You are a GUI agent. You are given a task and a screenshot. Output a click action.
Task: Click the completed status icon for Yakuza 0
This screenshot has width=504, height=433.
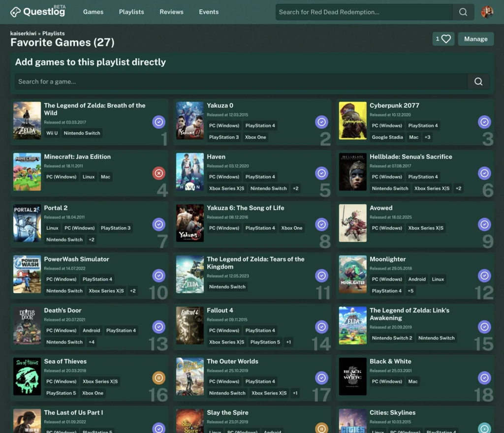pos(321,122)
